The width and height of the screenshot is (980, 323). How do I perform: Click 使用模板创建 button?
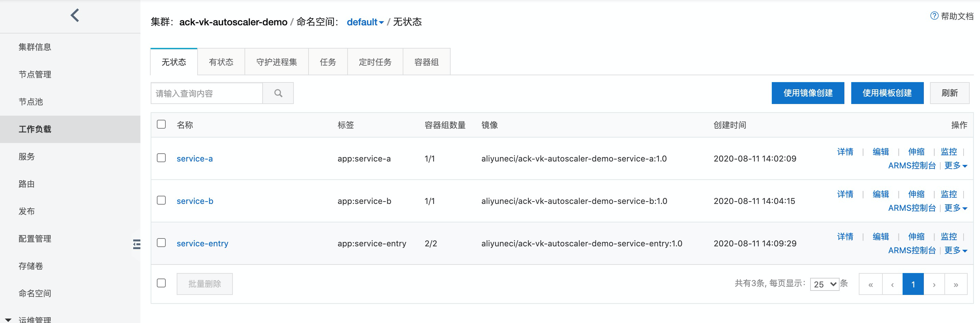pyautogui.click(x=887, y=93)
